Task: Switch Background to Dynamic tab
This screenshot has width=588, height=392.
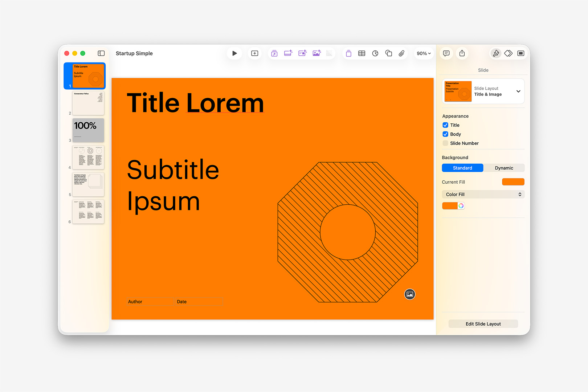Action: tap(505, 168)
